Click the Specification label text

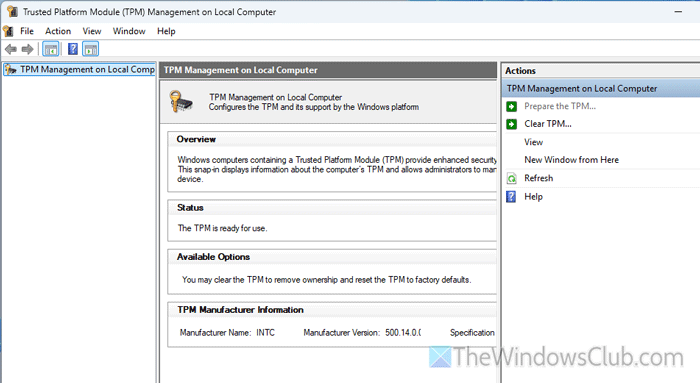[472, 333]
